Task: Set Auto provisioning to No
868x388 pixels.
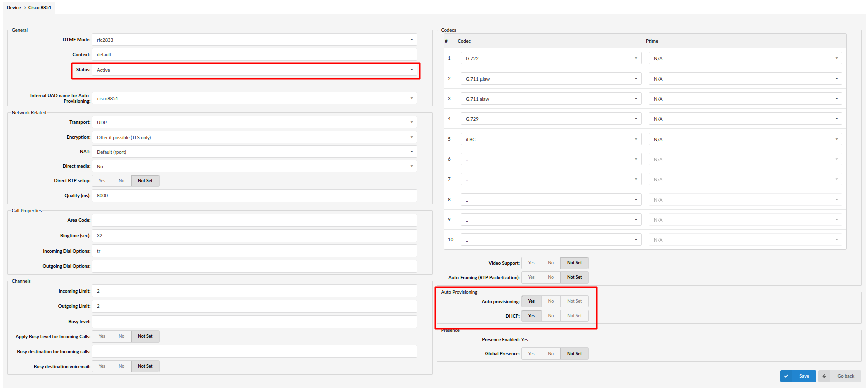Action: (551, 301)
